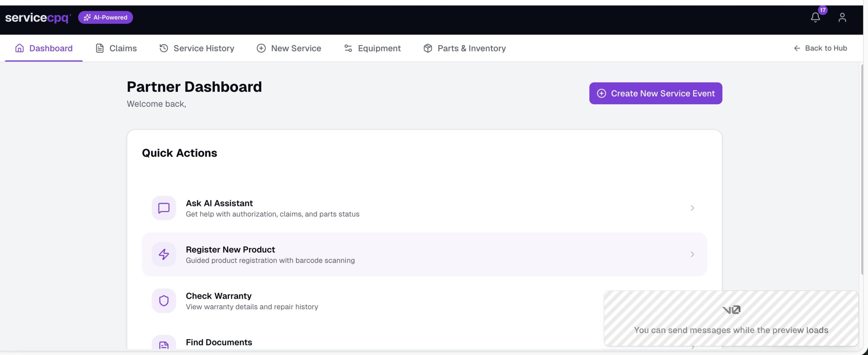Switch to the Claims tab
Image resolution: width=868 pixels, height=355 pixels.
(x=122, y=48)
